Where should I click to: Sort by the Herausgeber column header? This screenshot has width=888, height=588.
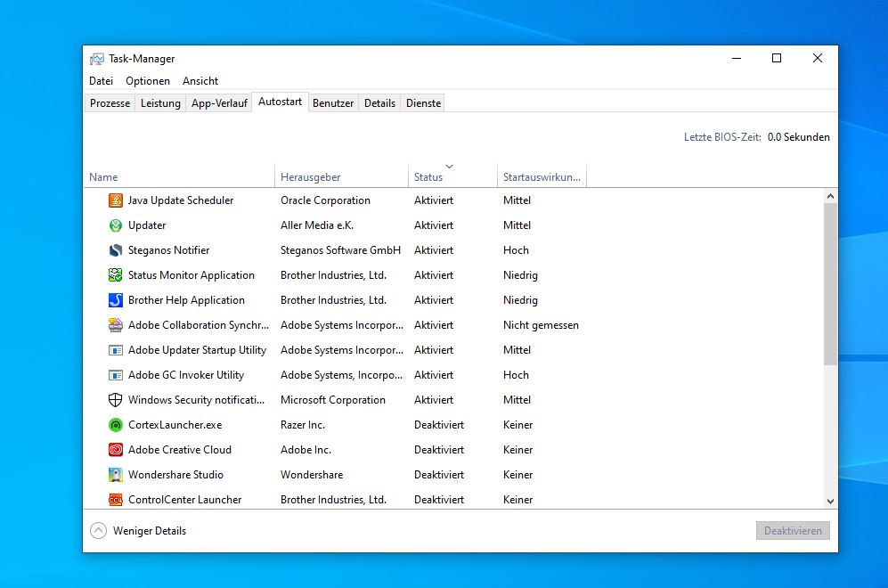341,176
